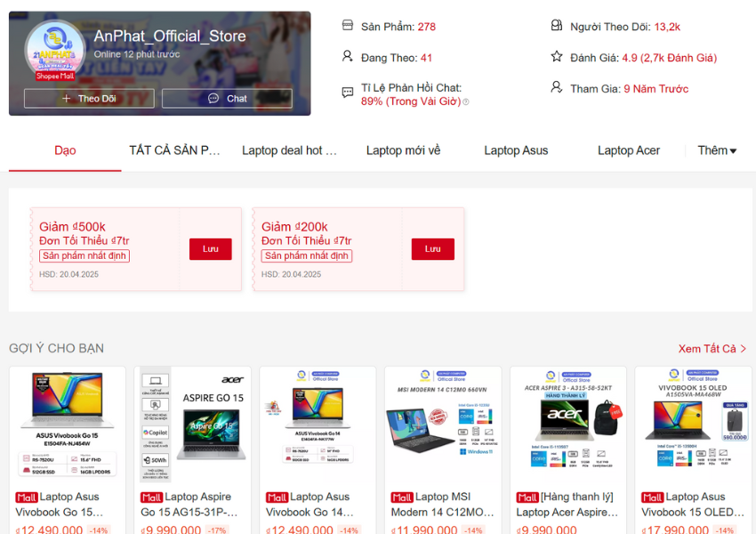Click the chat bubble icon beside Tỉ Lệ Phản Hồi

click(347, 93)
